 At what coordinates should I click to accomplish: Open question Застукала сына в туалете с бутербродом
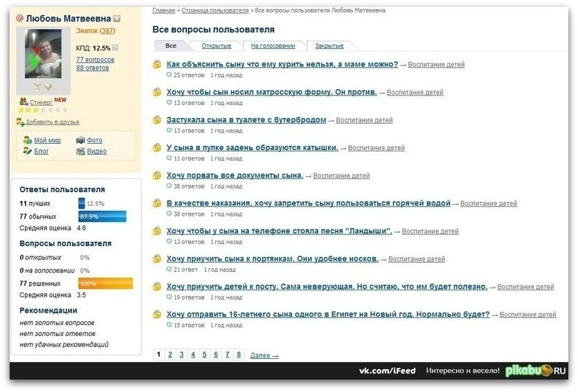click(246, 120)
